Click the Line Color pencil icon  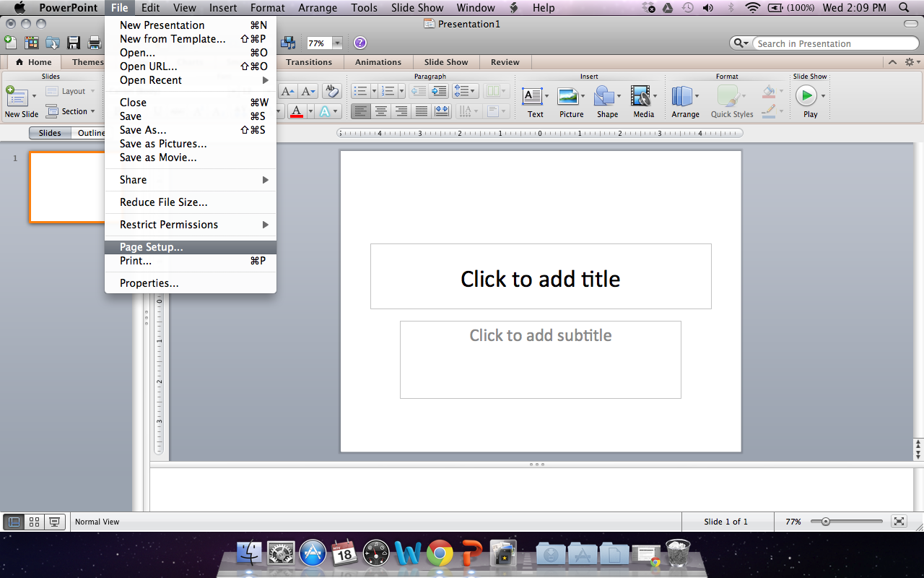click(x=769, y=111)
